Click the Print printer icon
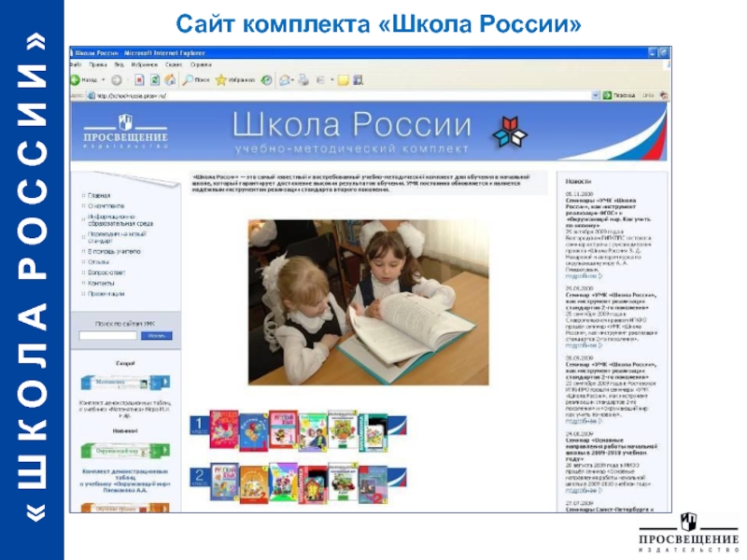 303,80
